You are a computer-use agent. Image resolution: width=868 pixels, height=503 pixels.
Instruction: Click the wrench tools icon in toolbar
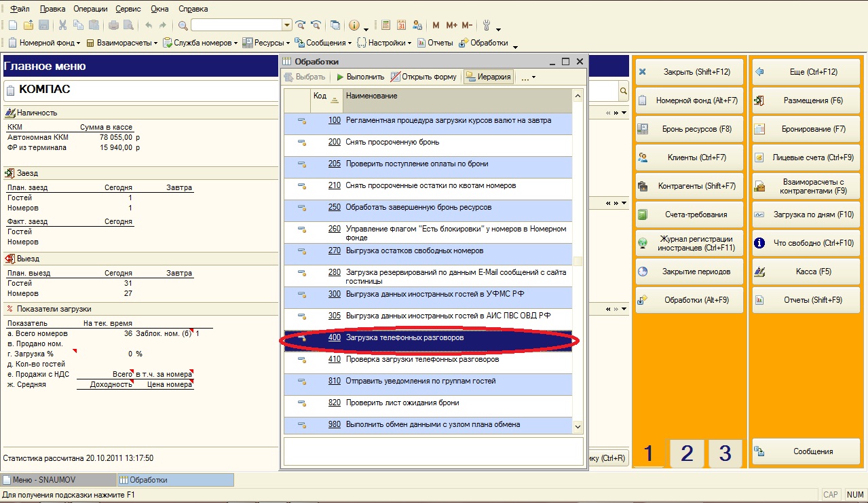487,25
